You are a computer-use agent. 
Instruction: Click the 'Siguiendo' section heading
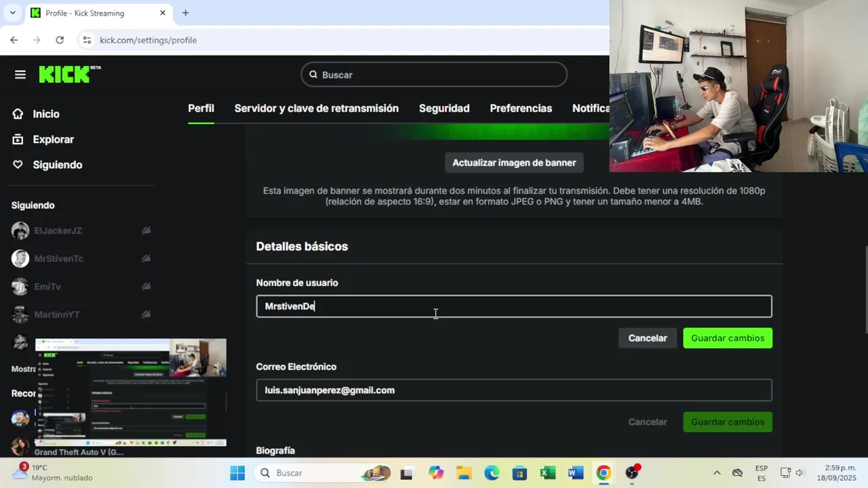click(33, 205)
